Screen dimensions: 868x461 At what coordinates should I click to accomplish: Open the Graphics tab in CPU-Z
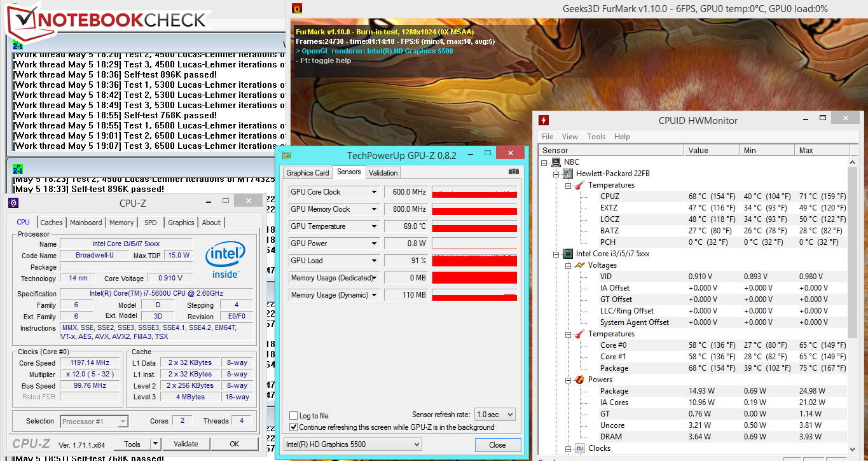pos(181,223)
